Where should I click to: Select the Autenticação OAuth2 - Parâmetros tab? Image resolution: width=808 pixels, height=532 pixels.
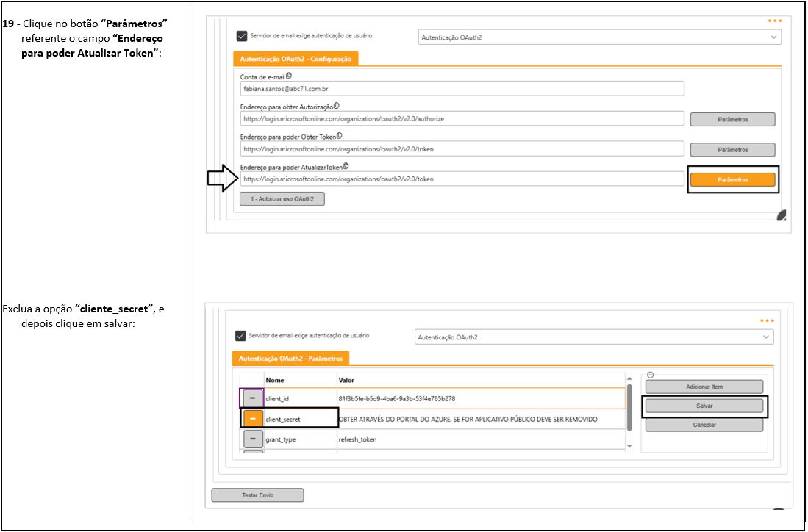pos(290,359)
